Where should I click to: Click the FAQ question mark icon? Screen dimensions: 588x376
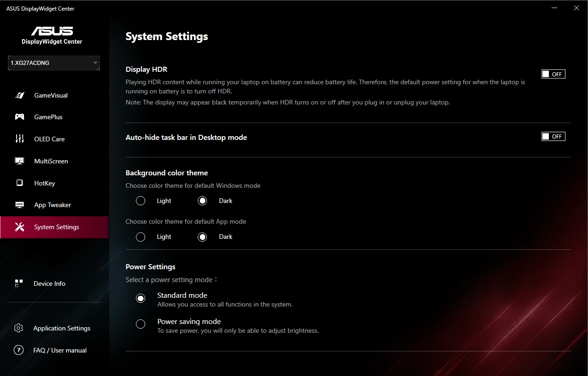pos(18,350)
